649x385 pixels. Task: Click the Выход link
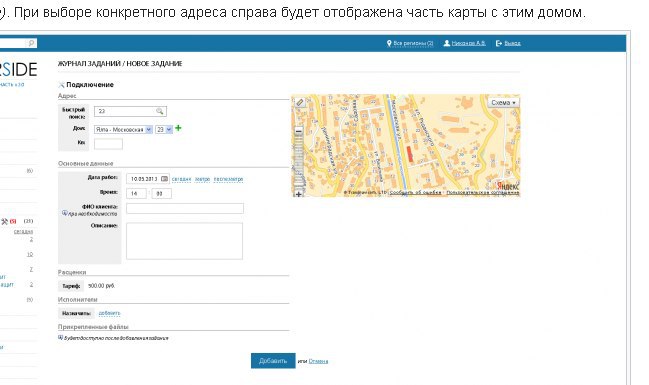click(x=512, y=43)
